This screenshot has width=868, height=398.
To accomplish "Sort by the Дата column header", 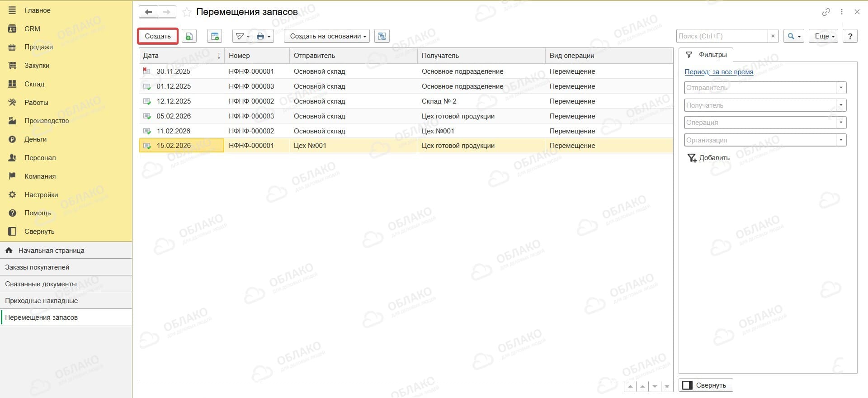I will (182, 56).
